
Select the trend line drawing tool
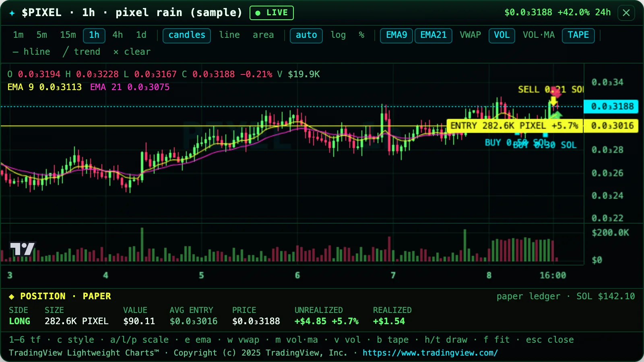coord(82,52)
